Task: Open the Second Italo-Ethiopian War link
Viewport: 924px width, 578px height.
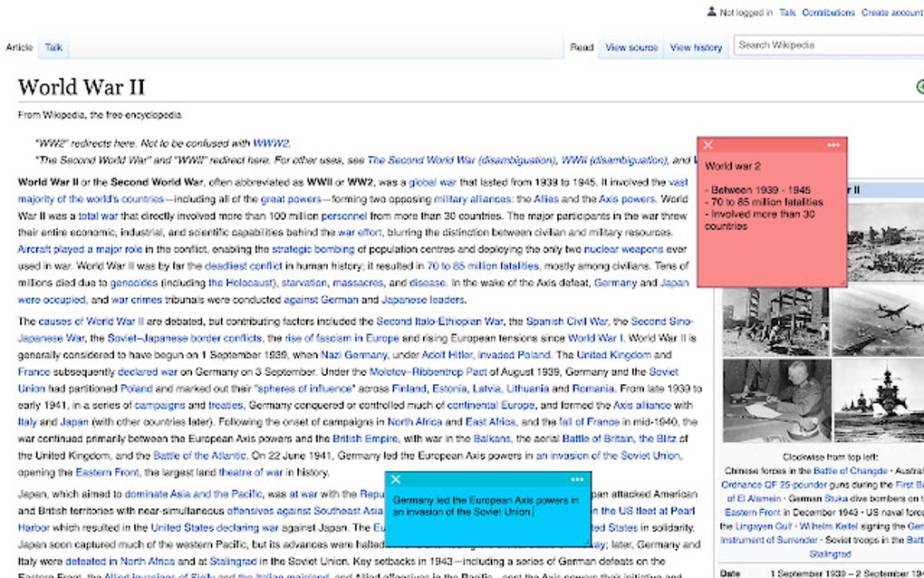Action: tap(439, 321)
